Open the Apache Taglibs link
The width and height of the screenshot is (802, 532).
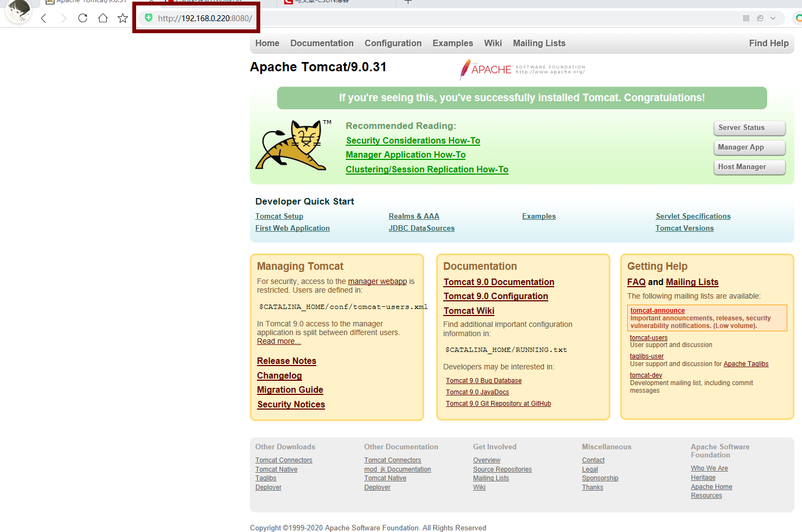[746, 364]
